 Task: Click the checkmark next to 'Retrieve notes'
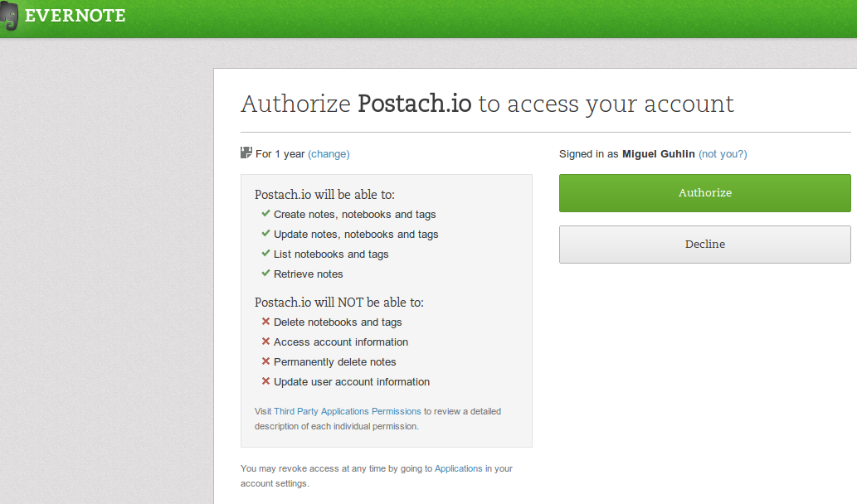click(265, 273)
